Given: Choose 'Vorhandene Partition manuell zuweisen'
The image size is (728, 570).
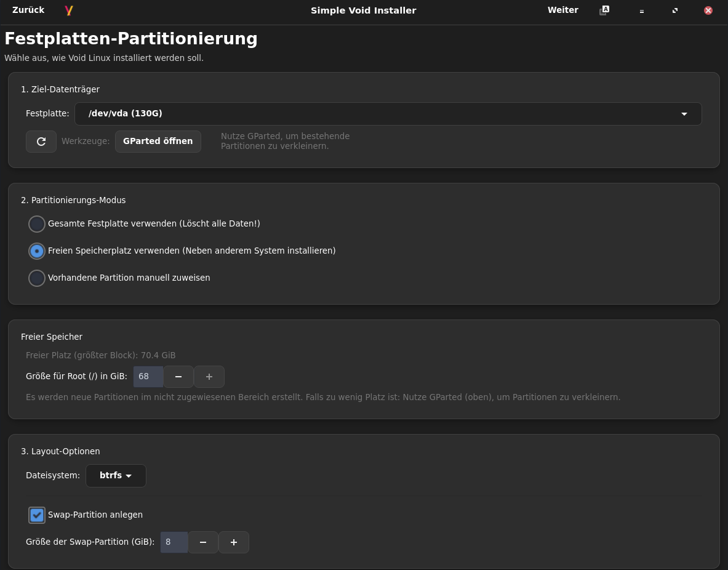Looking at the screenshot, I should coord(37,278).
